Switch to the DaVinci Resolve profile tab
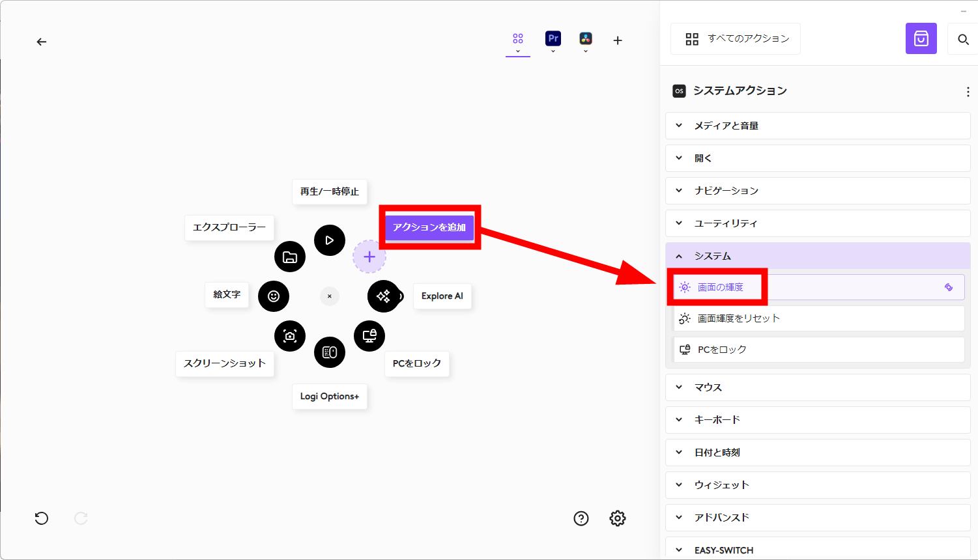Image resolution: width=978 pixels, height=560 pixels. (586, 39)
